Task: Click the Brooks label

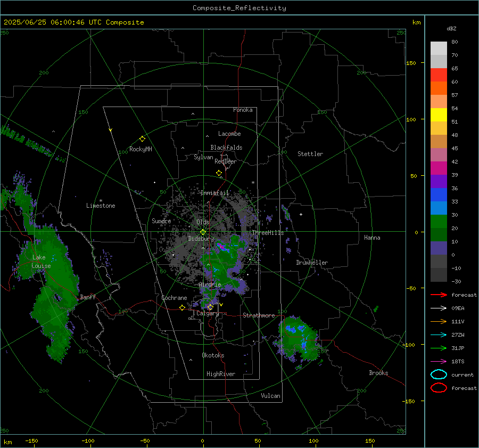Action: [378, 373]
